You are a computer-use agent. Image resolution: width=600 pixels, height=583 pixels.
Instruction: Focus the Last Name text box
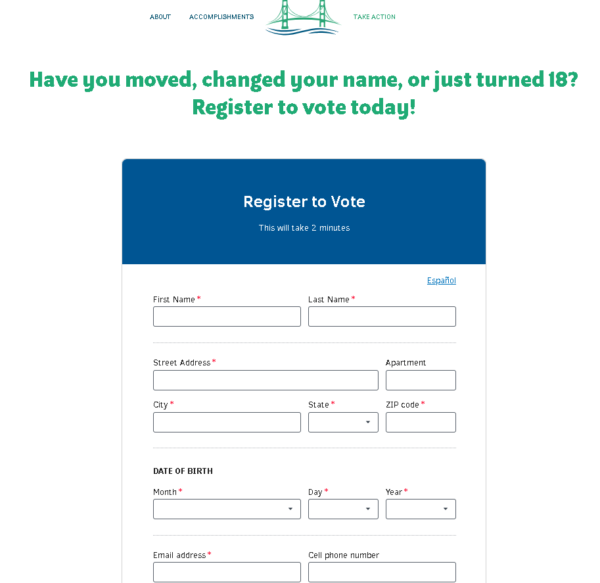click(x=382, y=317)
